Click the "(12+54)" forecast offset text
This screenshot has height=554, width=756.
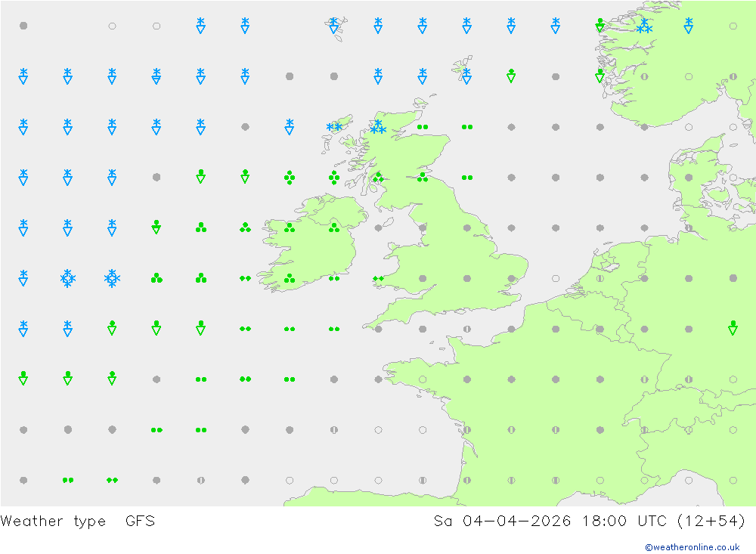pyautogui.click(x=711, y=522)
